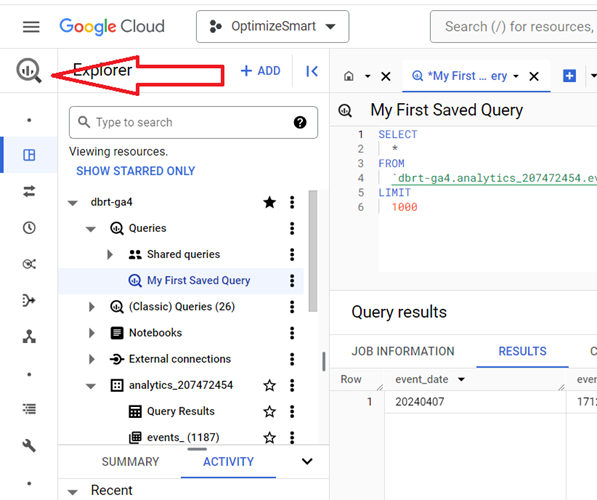
Task: Open the SQL workspace sidebar icon
Action: (29, 155)
